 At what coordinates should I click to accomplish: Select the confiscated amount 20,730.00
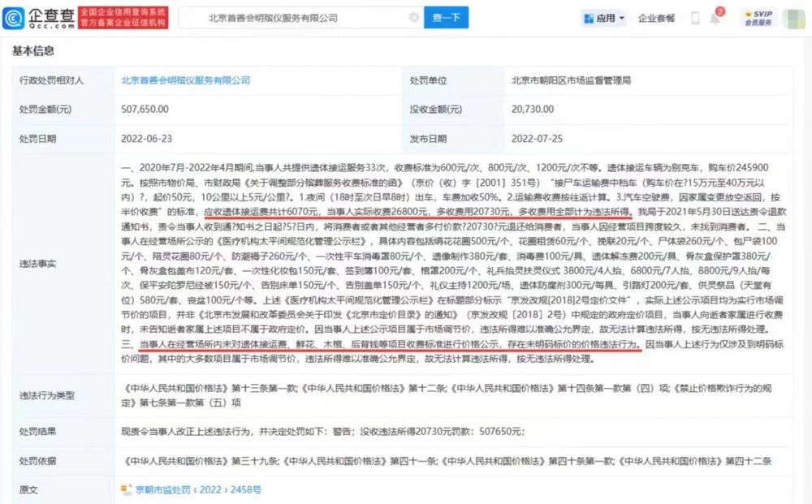coord(533,110)
